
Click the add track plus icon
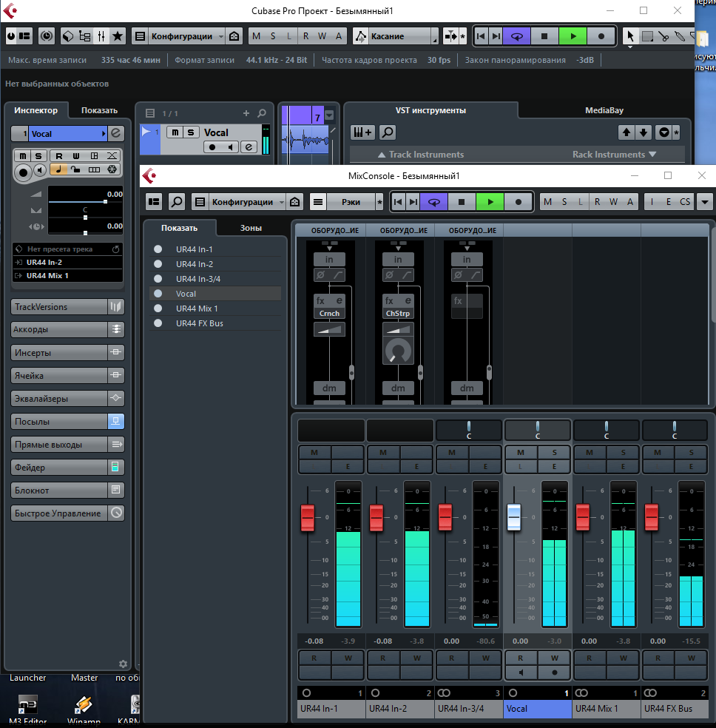pos(246,113)
